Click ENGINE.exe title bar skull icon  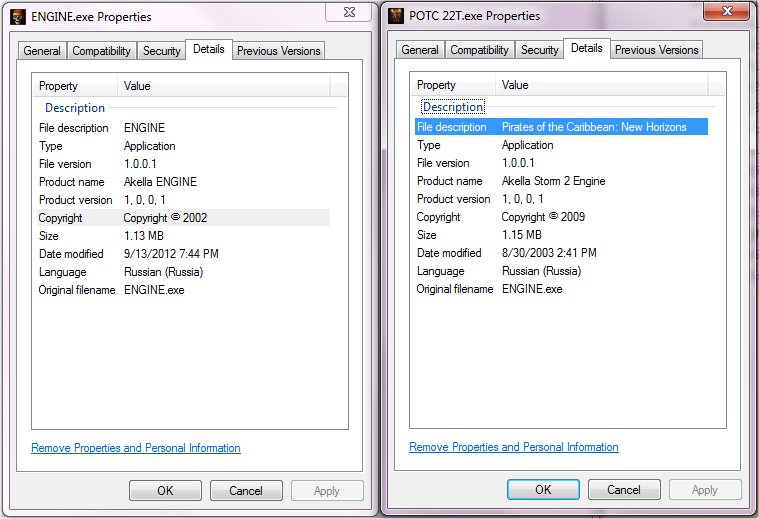18,17
